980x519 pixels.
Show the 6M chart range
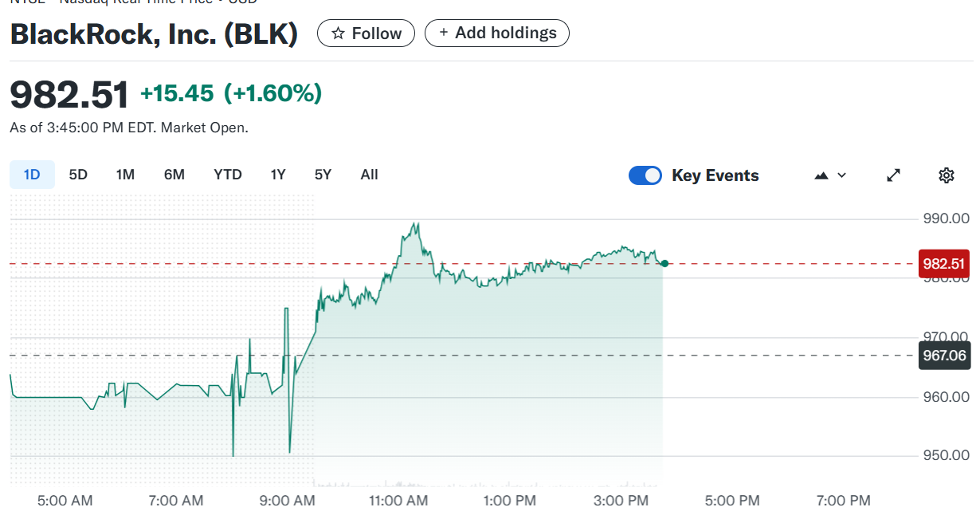tap(174, 175)
